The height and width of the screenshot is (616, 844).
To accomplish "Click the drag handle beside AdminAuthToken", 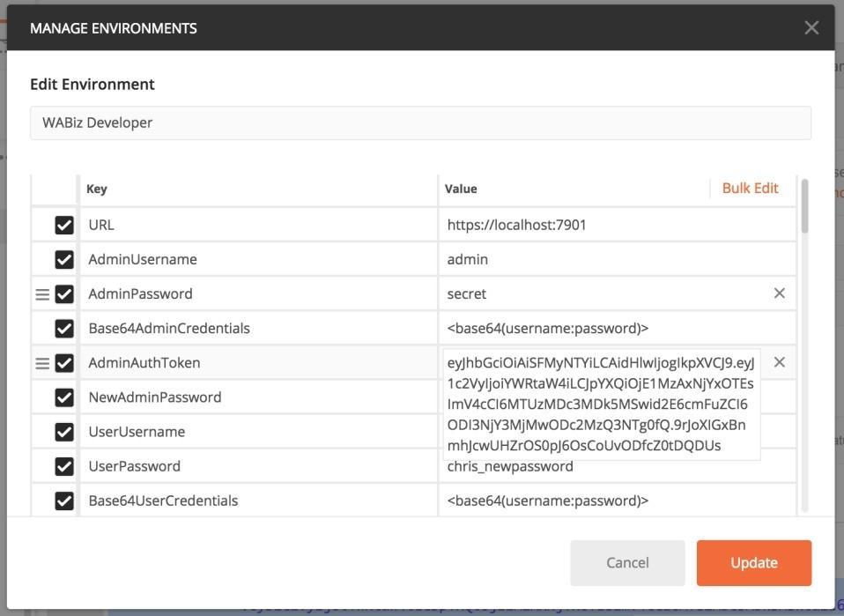I will point(42,363).
